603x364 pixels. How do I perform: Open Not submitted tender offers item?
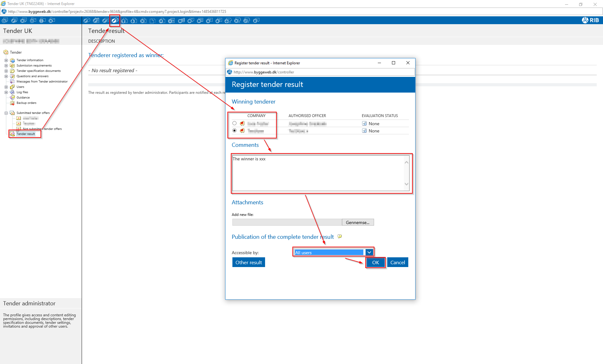(42, 129)
